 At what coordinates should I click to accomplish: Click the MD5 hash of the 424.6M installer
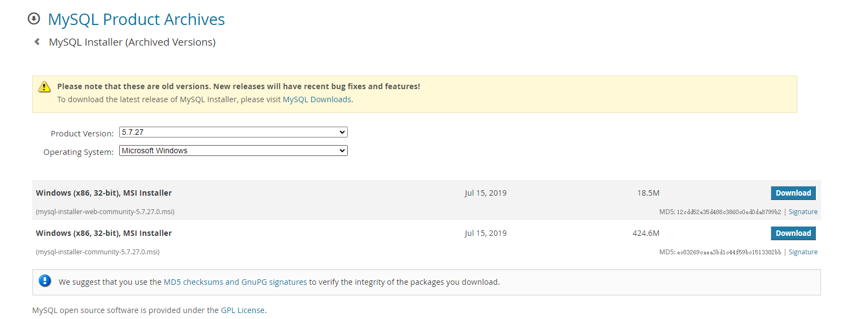coord(729,252)
